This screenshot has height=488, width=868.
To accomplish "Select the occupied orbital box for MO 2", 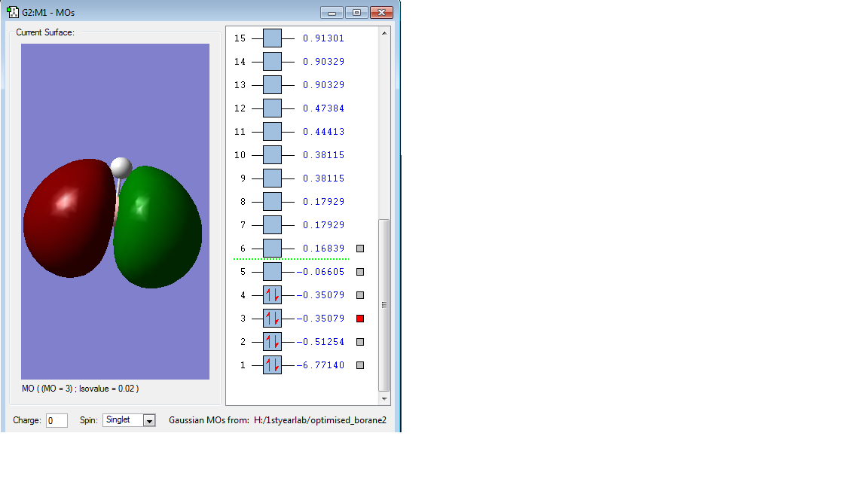I will coord(272,341).
